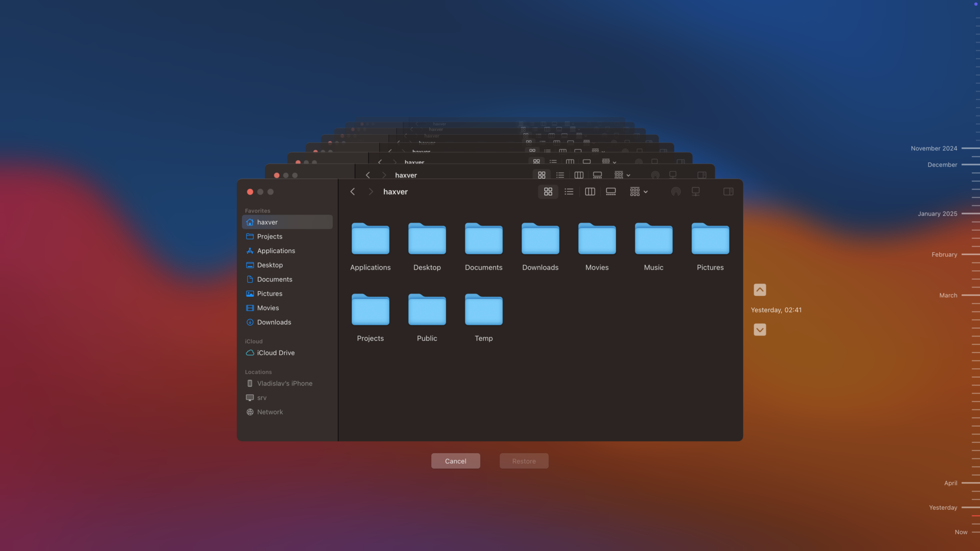Image resolution: width=980 pixels, height=551 pixels.
Task: Go back with the left chevron
Action: point(352,192)
